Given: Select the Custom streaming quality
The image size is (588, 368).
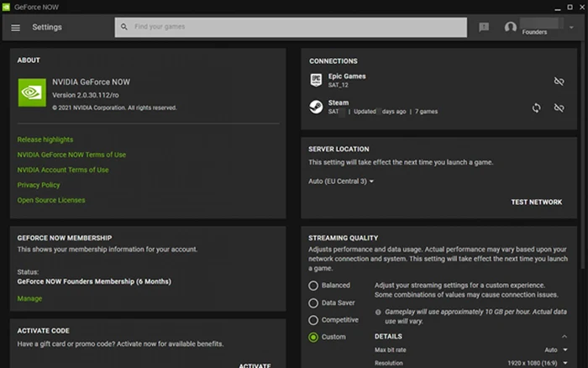Looking at the screenshot, I should click(313, 337).
